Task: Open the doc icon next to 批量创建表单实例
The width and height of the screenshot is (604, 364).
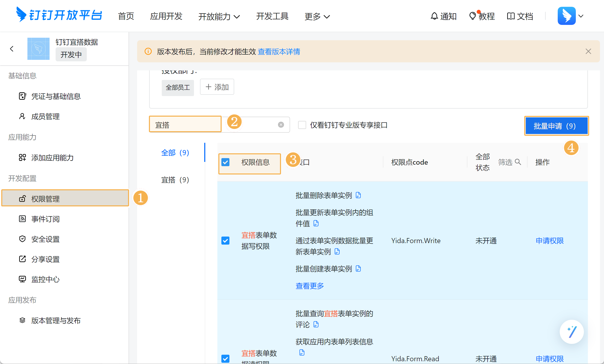Action: pos(358,269)
